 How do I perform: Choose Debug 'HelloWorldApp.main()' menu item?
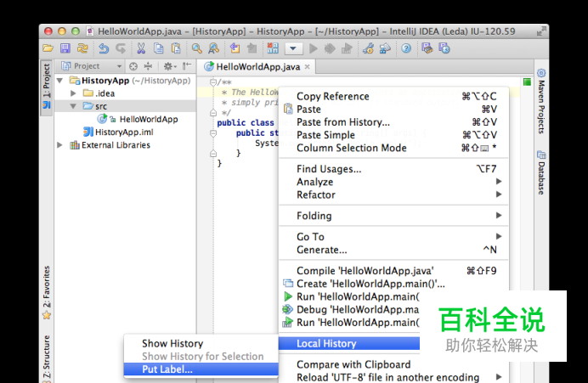click(x=349, y=310)
